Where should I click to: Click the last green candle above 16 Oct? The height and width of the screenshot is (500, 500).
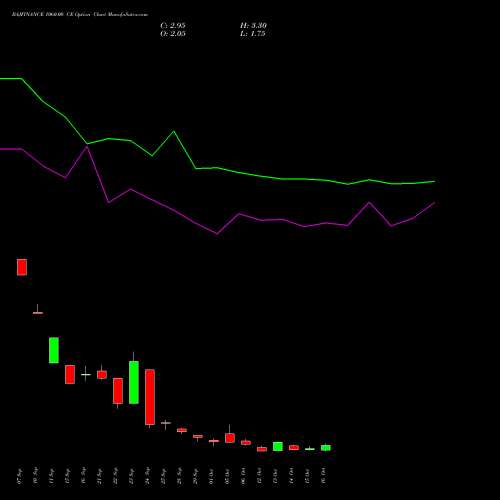click(326, 448)
